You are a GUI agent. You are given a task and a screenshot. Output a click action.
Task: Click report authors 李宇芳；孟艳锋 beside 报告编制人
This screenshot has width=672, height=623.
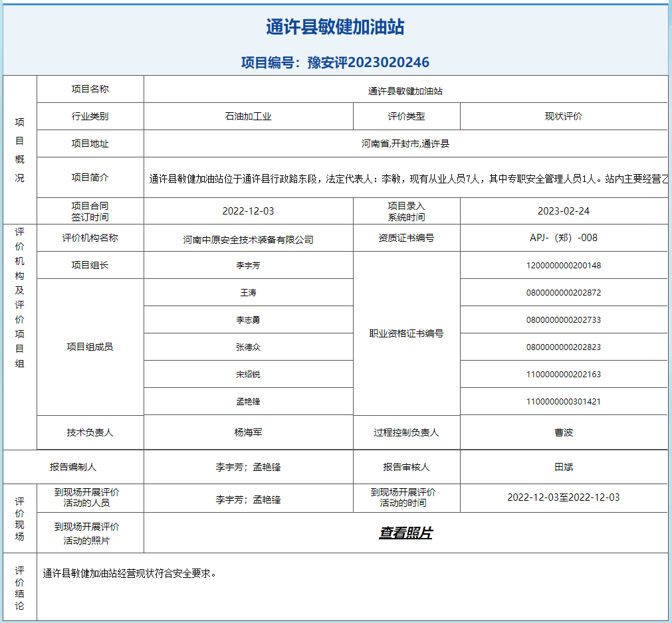click(248, 467)
